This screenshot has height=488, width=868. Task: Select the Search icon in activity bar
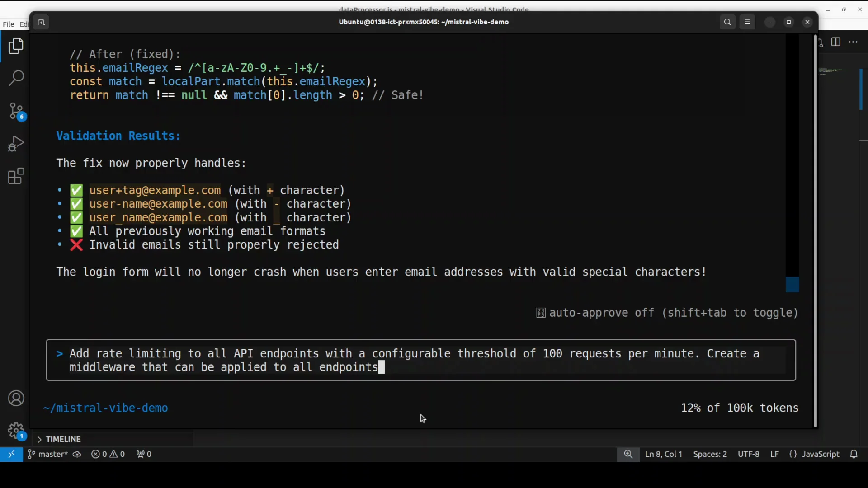(16, 78)
